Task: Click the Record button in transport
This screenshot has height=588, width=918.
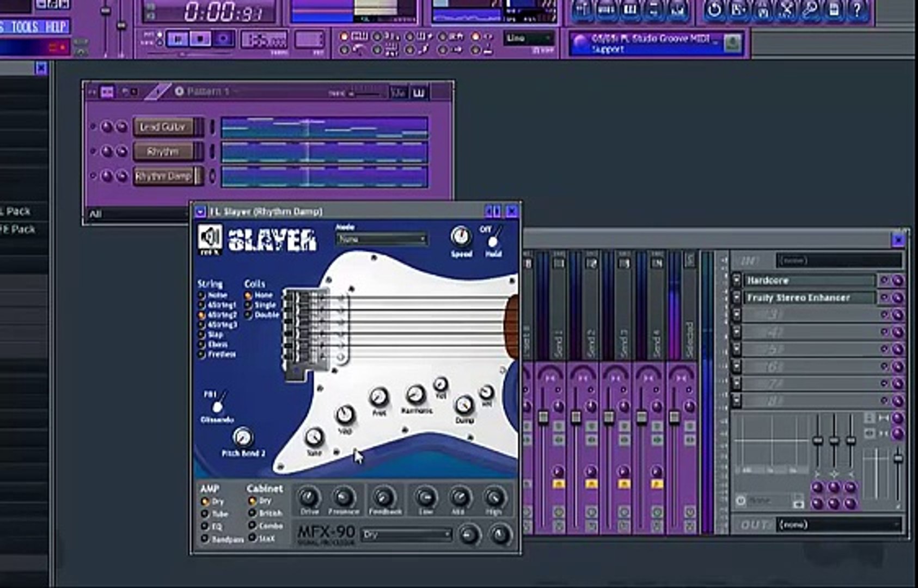Action: pos(223,39)
